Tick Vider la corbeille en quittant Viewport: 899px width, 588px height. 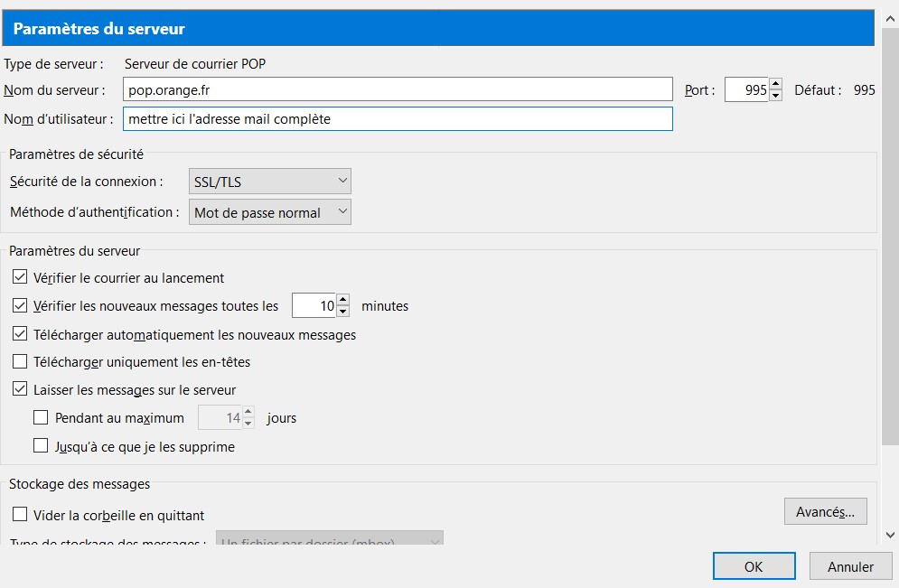click(20, 515)
